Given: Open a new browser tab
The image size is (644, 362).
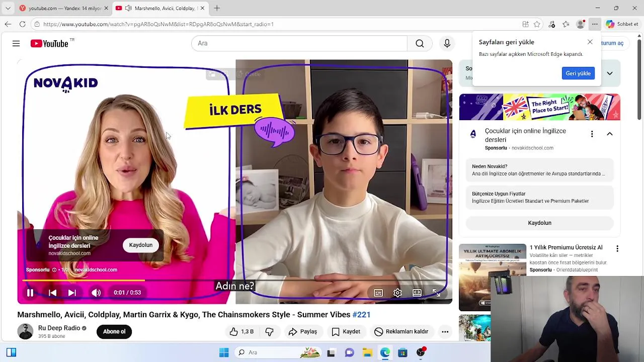Looking at the screenshot, I should coord(217,9).
